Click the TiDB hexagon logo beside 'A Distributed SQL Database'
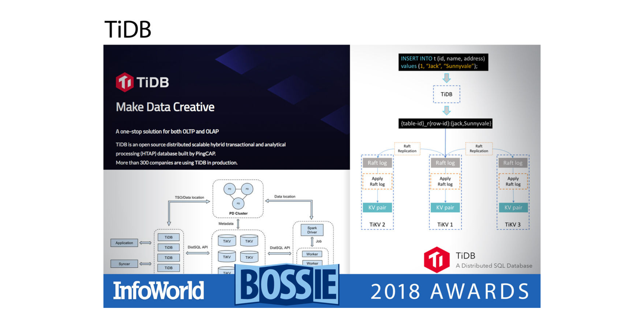Viewport: 644px width, 324px height. coord(436,260)
